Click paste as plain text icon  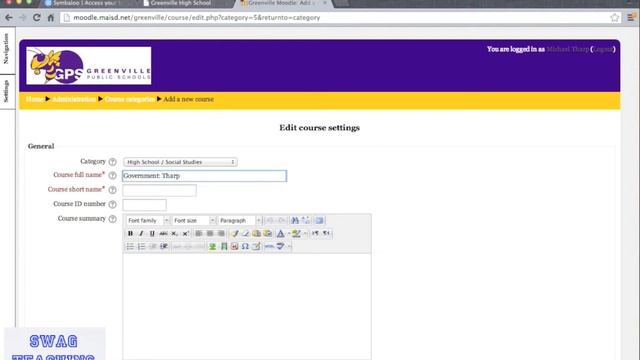click(x=257, y=233)
